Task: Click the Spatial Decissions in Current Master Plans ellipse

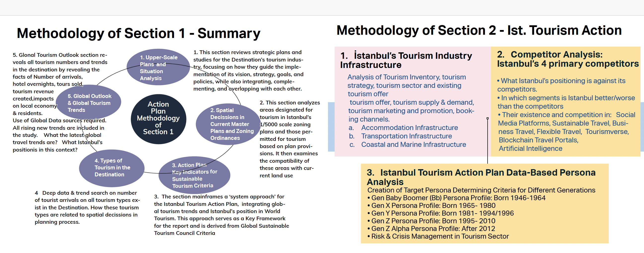Action: [x=228, y=124]
